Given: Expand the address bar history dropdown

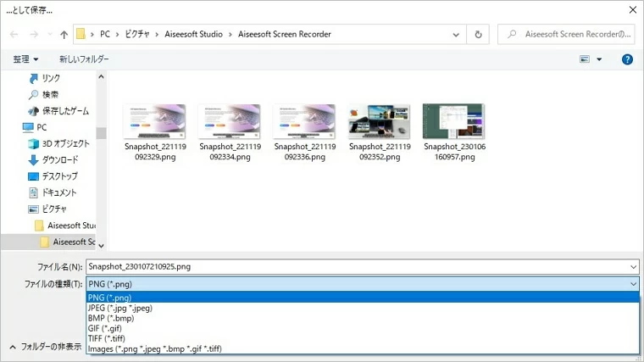Looking at the screenshot, I should (456, 35).
